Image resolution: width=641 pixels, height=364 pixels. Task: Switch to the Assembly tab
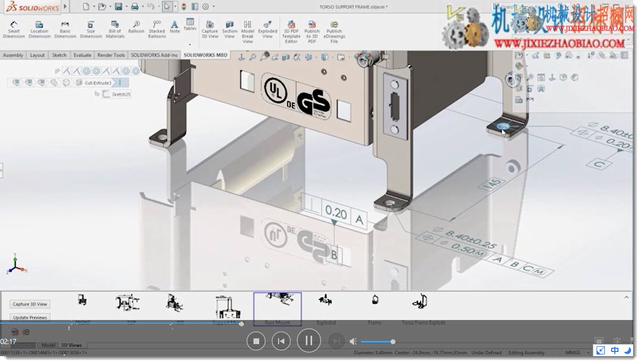coord(13,55)
